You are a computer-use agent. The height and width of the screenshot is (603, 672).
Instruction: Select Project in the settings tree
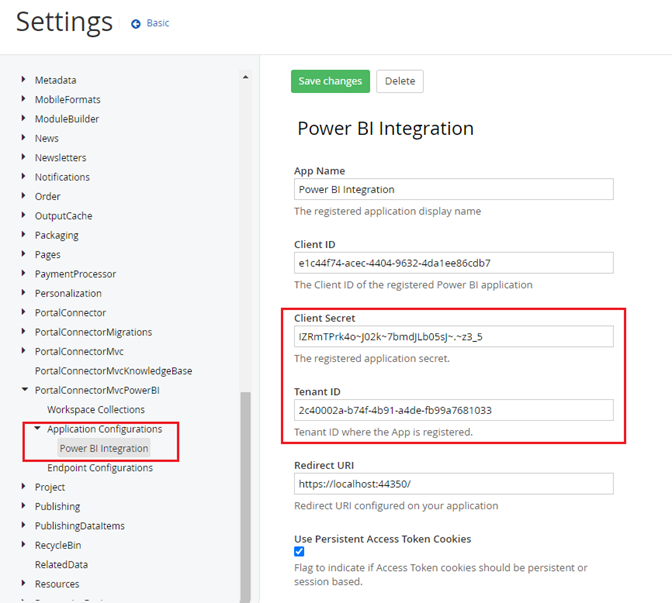coord(50,487)
